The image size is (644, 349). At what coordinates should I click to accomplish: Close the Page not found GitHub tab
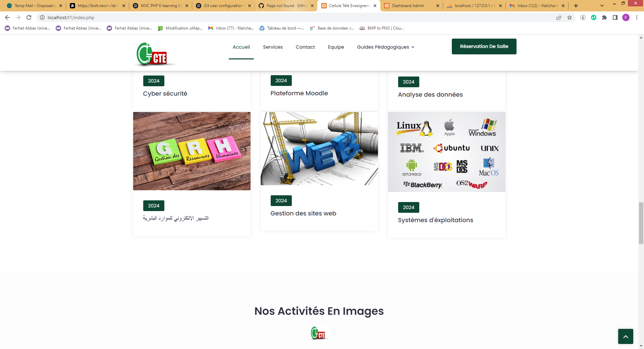pyautogui.click(x=312, y=6)
